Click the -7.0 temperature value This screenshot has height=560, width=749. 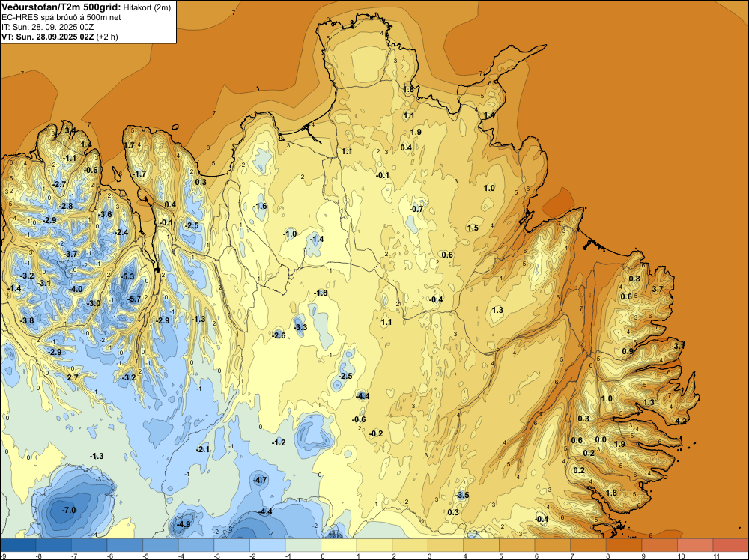click(x=69, y=511)
